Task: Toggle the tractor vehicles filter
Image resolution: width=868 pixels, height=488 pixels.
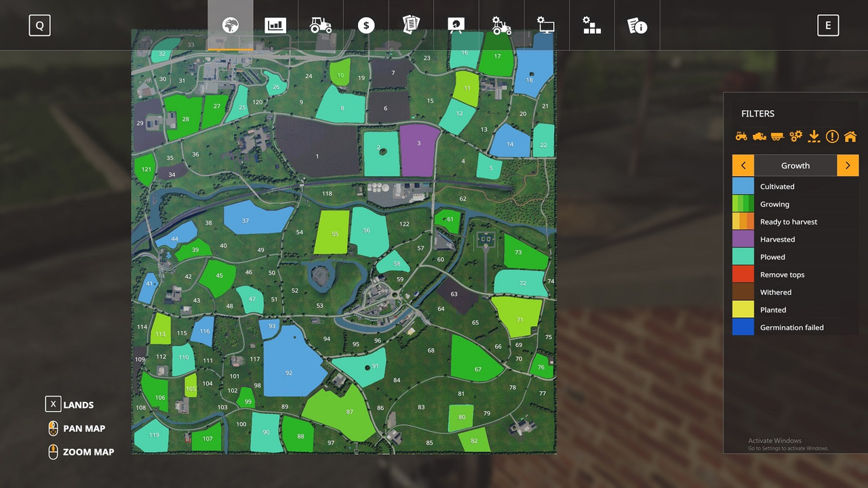Action: (741, 136)
